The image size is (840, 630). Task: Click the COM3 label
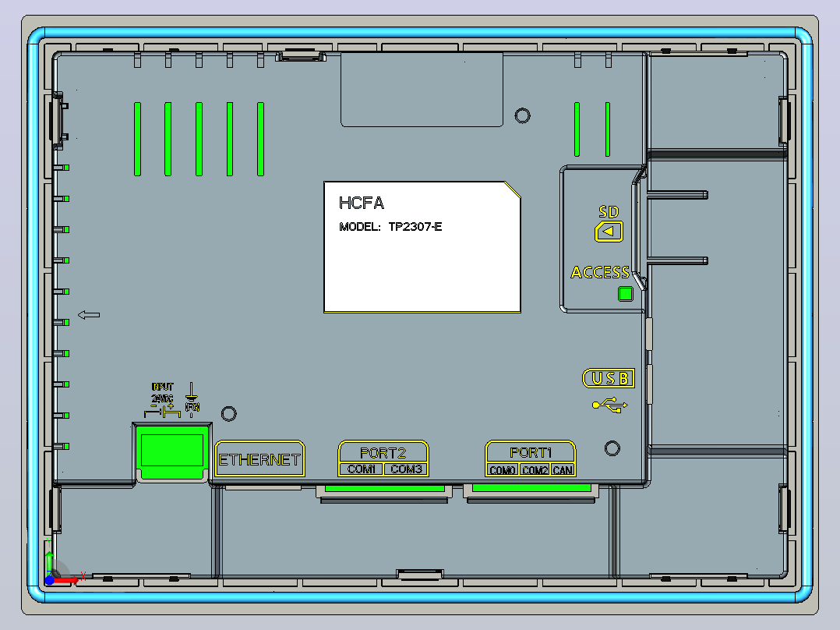pos(406,469)
